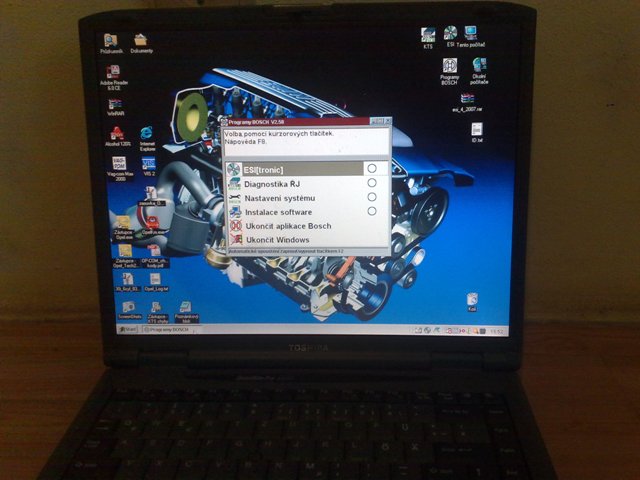Screen dimensions: 640x480
Task: Click the Ukončit Windows row icon
Action: pos(236,239)
